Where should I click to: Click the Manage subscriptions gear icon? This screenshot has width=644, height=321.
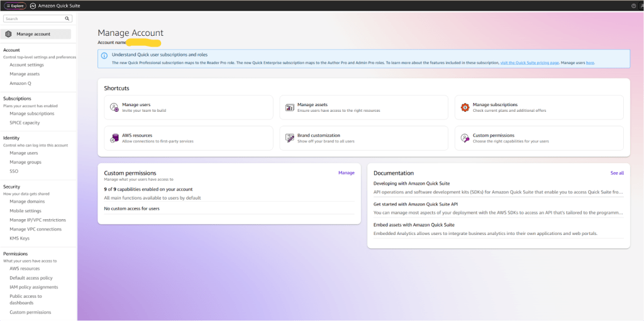(465, 107)
